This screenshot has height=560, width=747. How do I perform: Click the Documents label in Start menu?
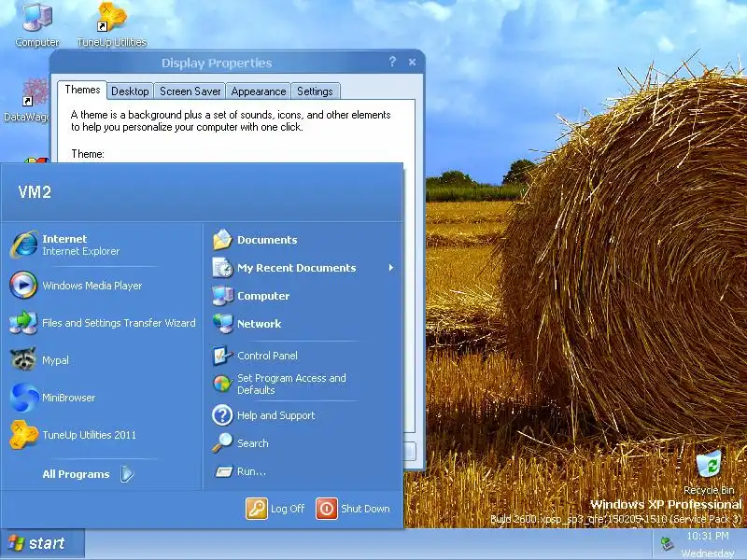267,240
